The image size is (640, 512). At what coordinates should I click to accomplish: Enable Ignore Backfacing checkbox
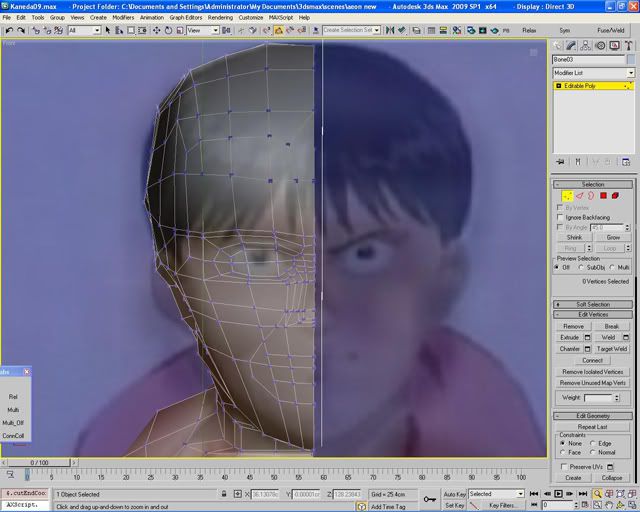[560, 217]
